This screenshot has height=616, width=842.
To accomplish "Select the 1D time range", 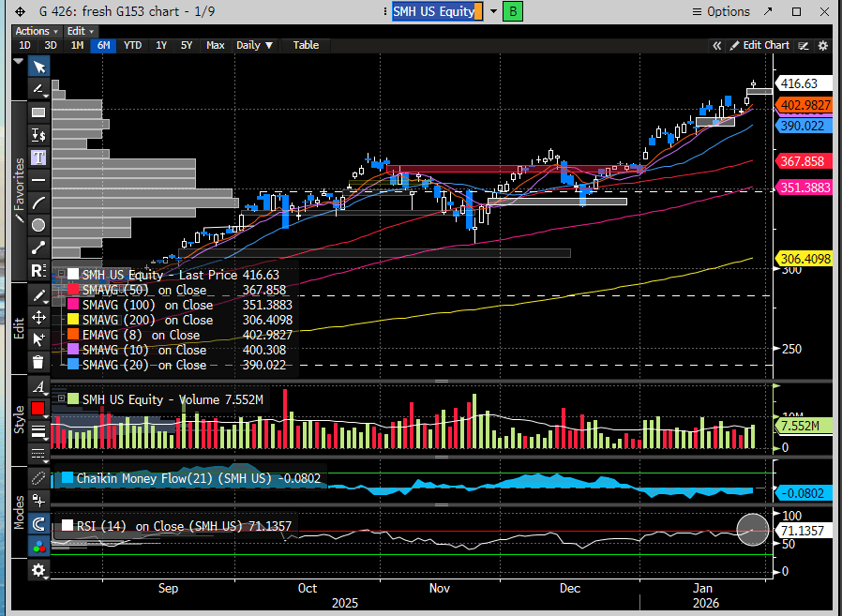I will tap(24, 45).
